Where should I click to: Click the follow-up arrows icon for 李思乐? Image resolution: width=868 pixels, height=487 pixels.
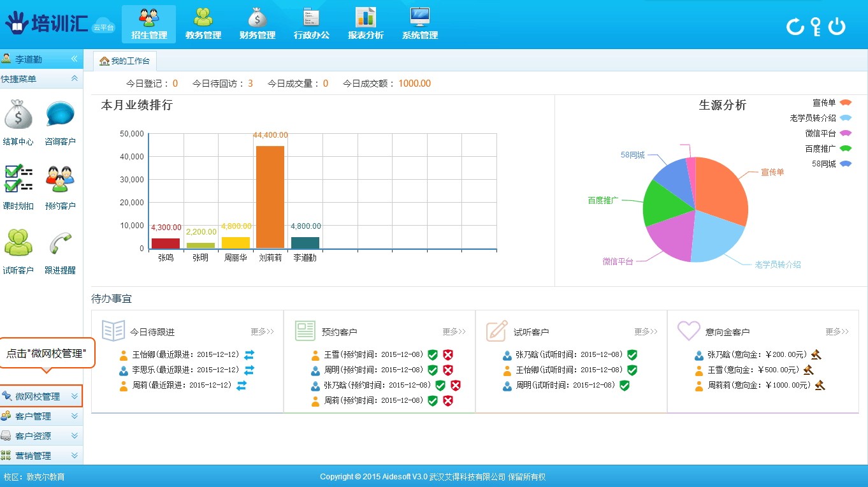tap(249, 370)
